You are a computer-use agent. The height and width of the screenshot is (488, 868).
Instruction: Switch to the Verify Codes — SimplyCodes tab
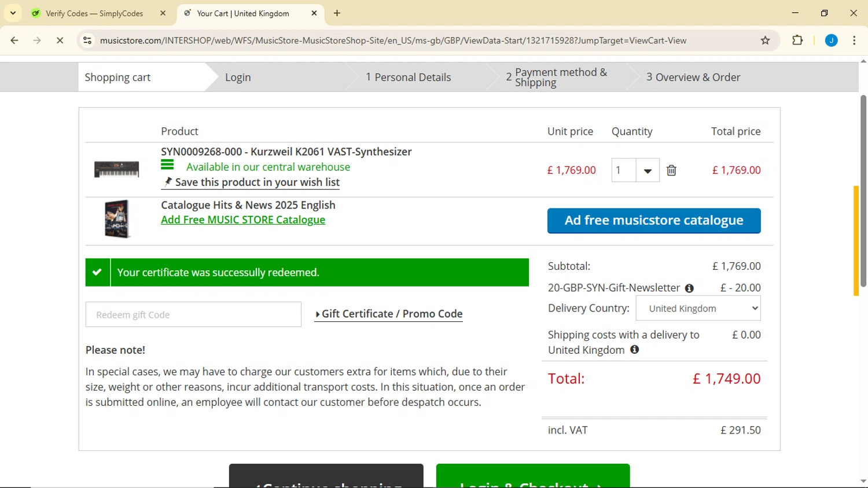(95, 13)
